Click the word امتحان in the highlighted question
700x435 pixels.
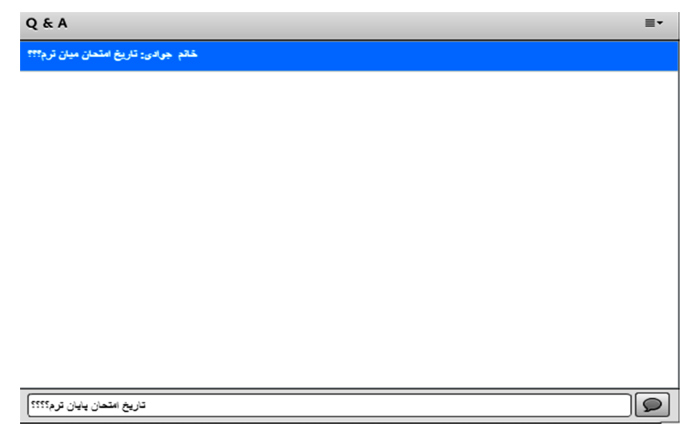(x=96, y=54)
